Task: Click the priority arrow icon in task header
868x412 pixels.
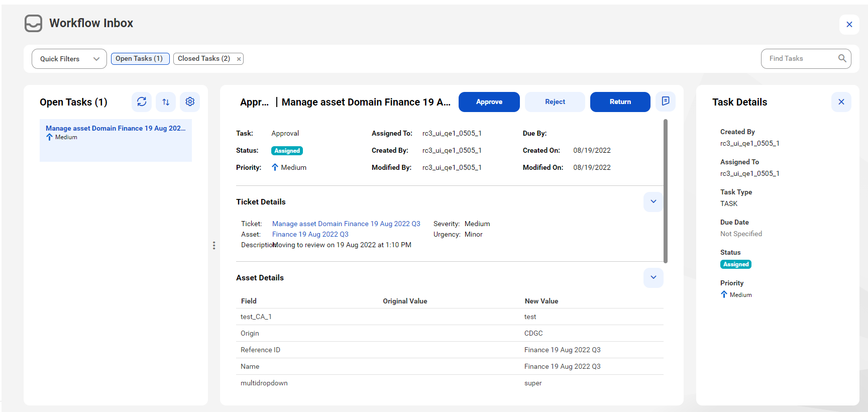Action: (x=275, y=167)
